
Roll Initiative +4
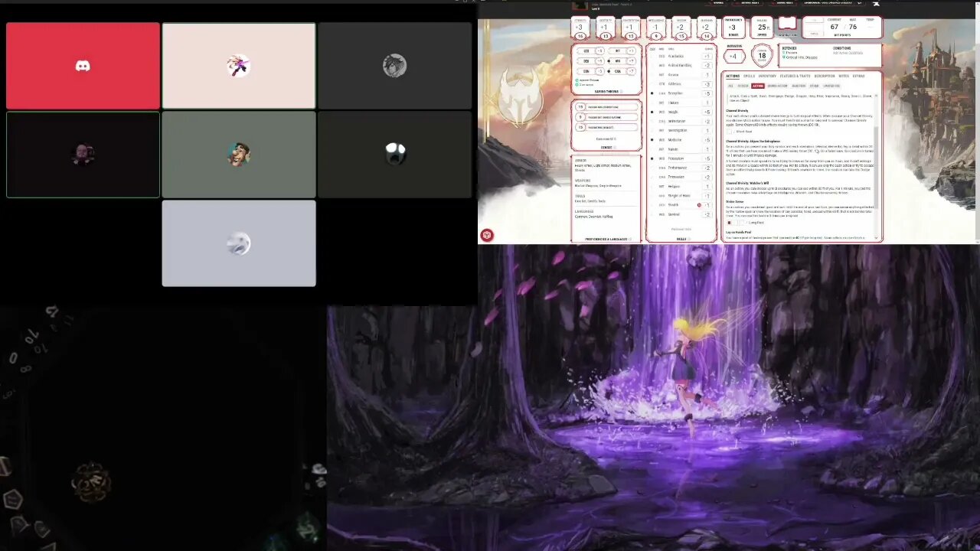coord(735,56)
